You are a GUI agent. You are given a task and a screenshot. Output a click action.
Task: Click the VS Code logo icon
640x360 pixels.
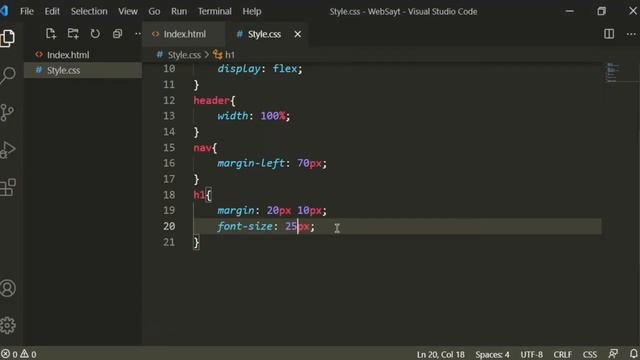point(4,11)
